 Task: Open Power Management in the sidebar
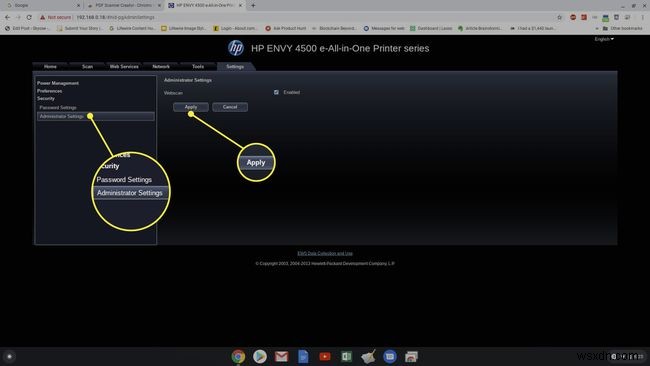(58, 83)
